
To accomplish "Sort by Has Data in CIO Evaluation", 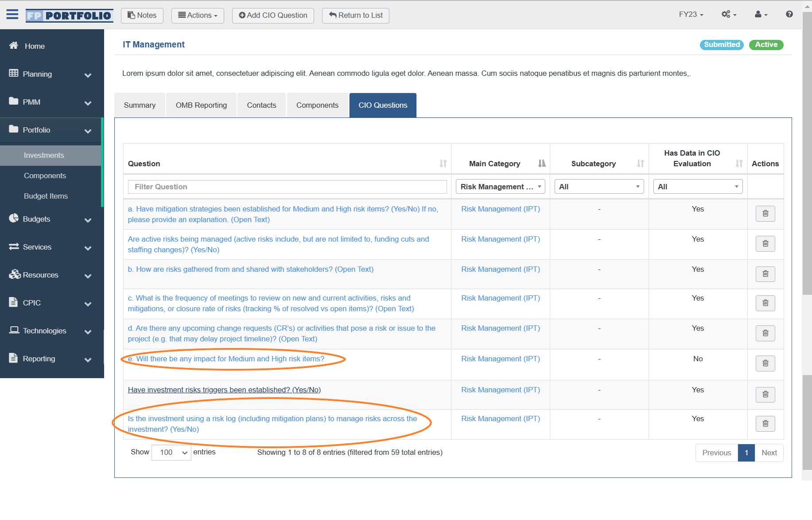I will [x=739, y=164].
